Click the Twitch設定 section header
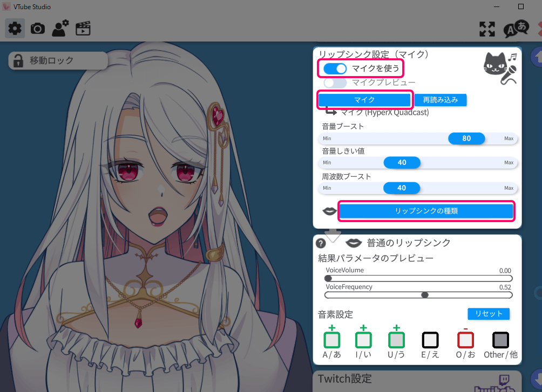Viewport: 542px width, 392px height. coord(344,379)
